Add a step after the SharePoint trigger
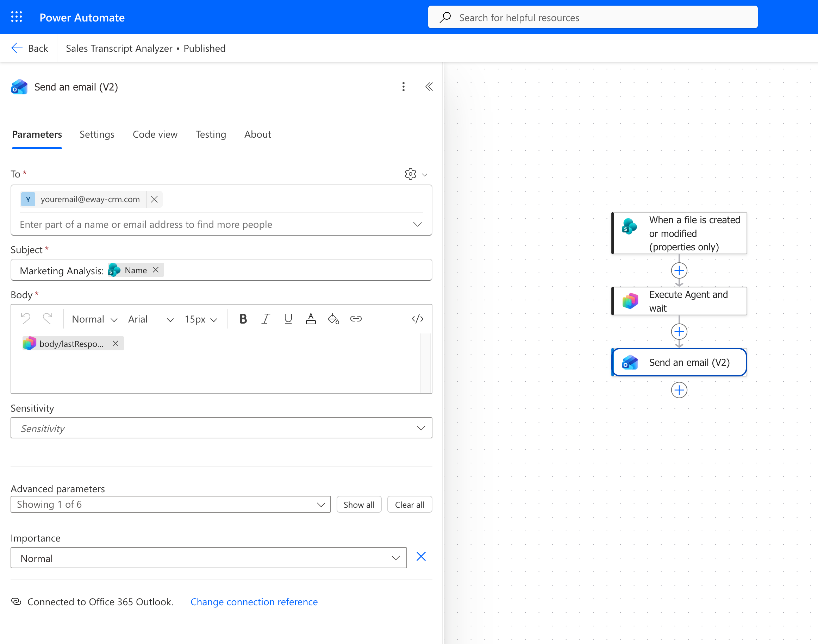818x644 pixels. [679, 270]
